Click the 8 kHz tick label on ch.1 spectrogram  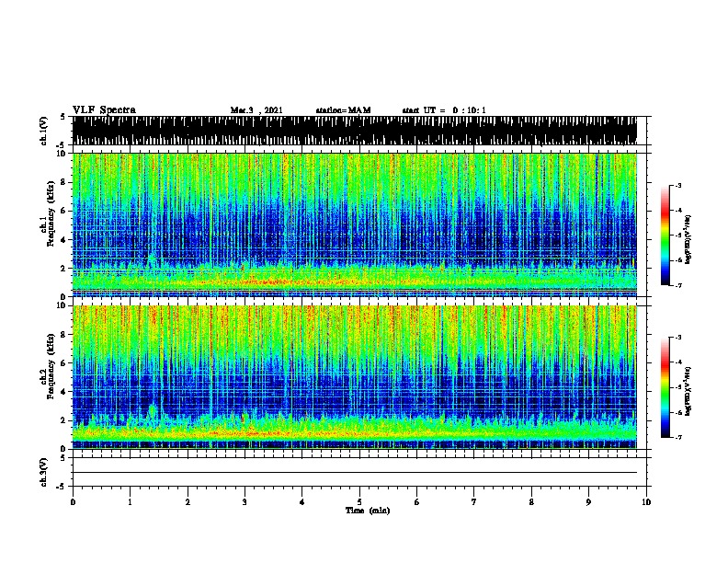[63, 182]
